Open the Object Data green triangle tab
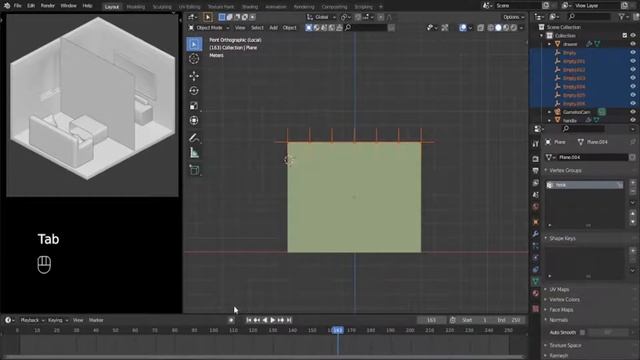Viewport: 640px width, 360px height. click(536, 281)
